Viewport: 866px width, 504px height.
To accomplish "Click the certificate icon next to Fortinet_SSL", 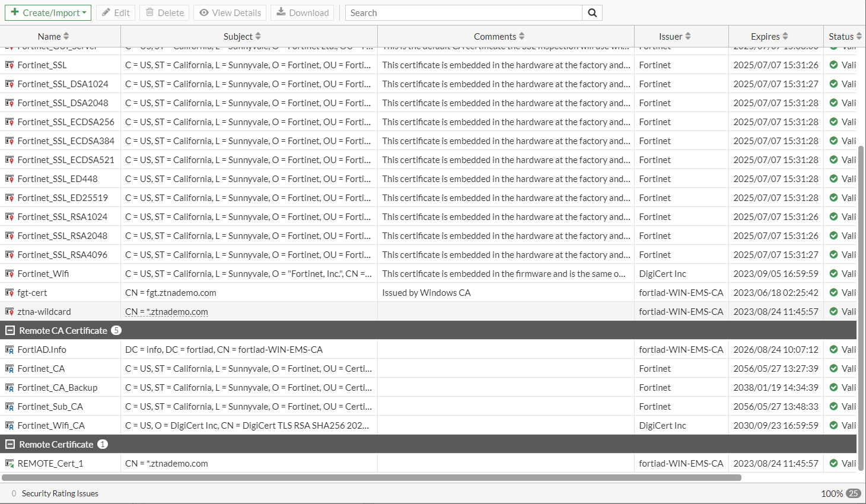I will click(9, 65).
